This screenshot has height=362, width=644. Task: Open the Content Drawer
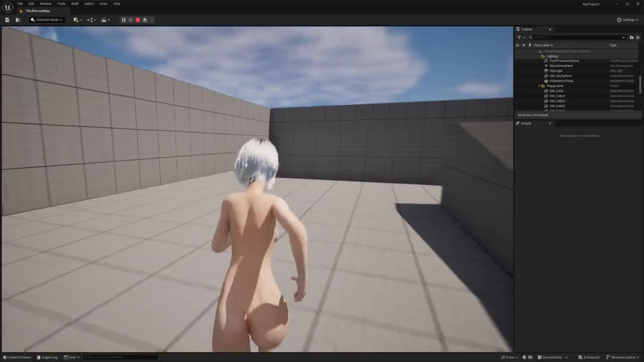(x=18, y=357)
